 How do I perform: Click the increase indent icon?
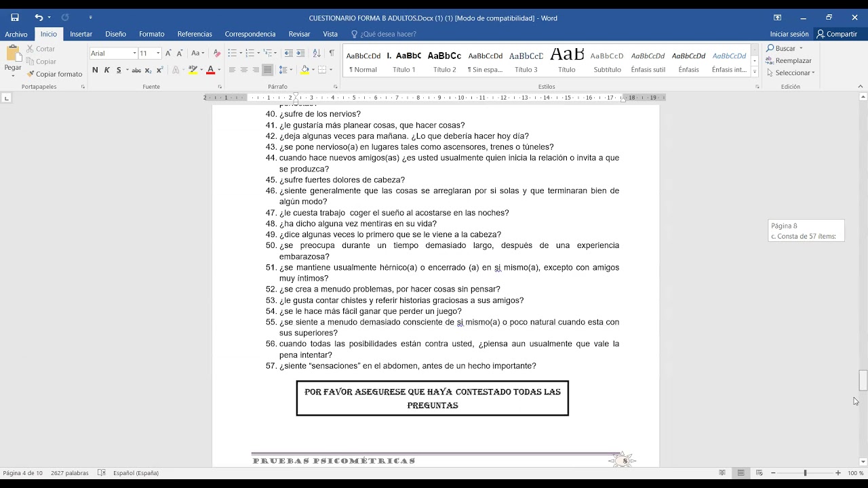tap(300, 53)
